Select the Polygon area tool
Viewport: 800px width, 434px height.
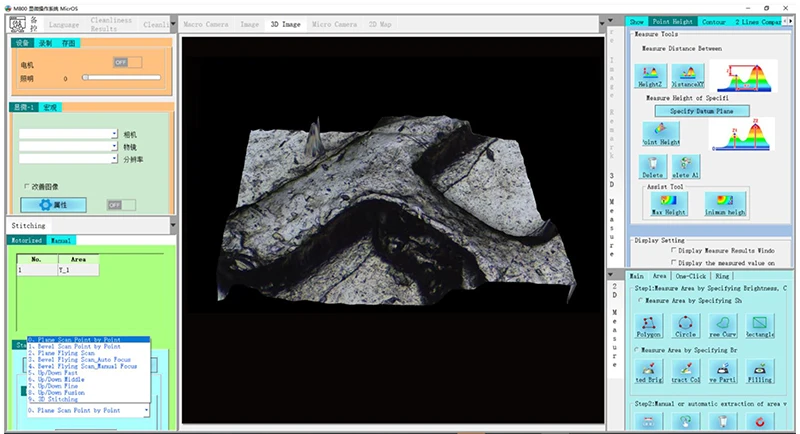click(648, 324)
